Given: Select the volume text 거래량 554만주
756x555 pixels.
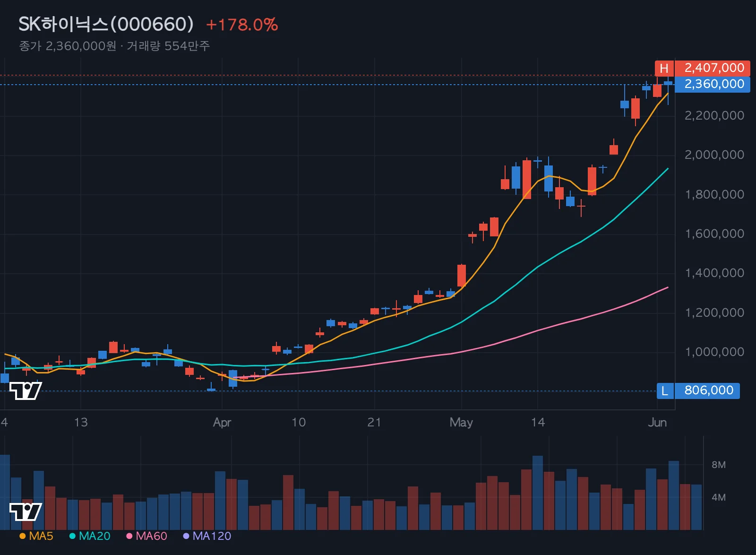Looking at the screenshot, I should (168, 46).
